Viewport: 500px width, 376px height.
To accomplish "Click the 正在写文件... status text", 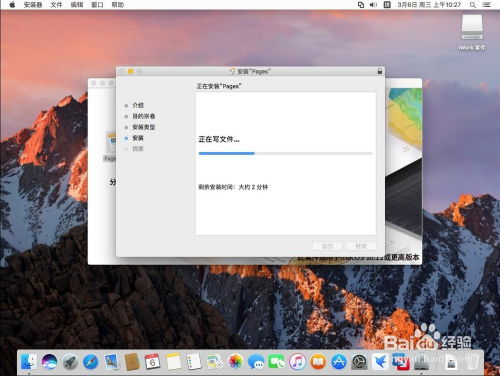I will tap(219, 139).
